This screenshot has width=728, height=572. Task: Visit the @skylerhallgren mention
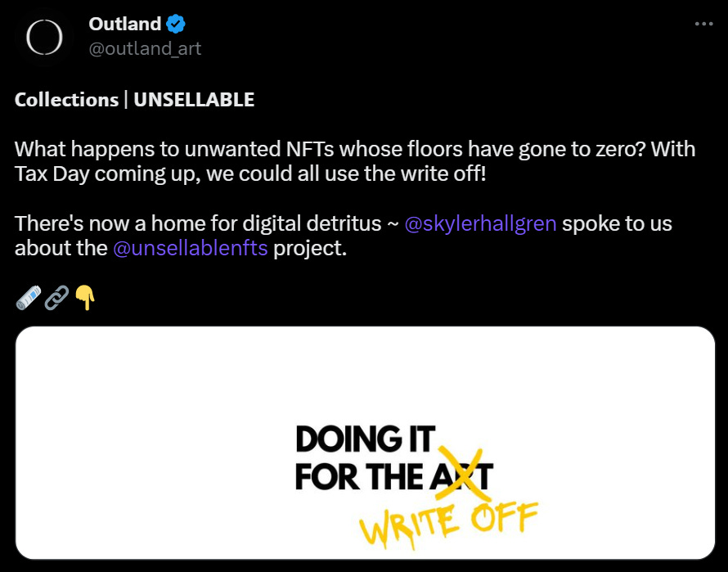coord(481,223)
